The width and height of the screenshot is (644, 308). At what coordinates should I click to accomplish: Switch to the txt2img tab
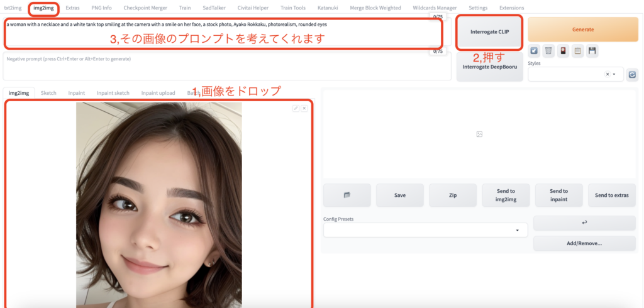click(12, 8)
